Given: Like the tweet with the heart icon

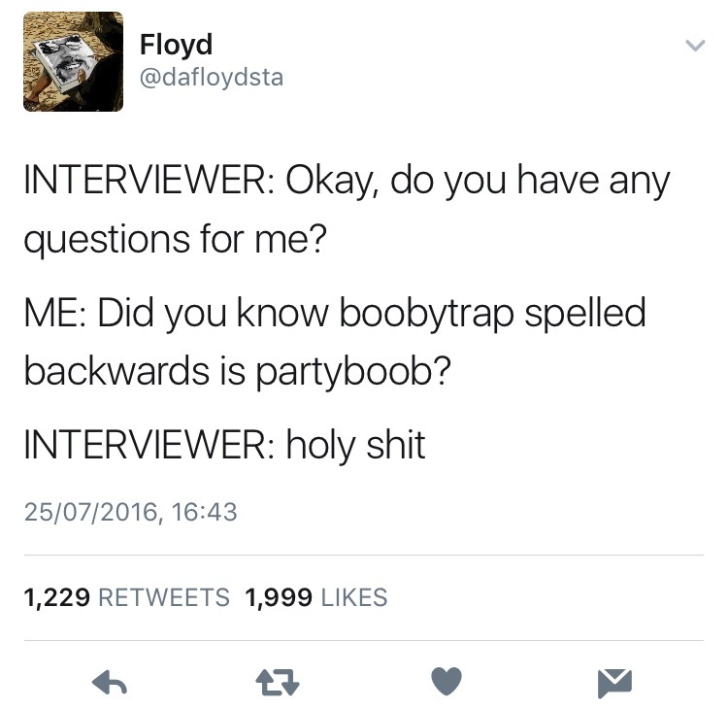Looking at the screenshot, I should (447, 681).
